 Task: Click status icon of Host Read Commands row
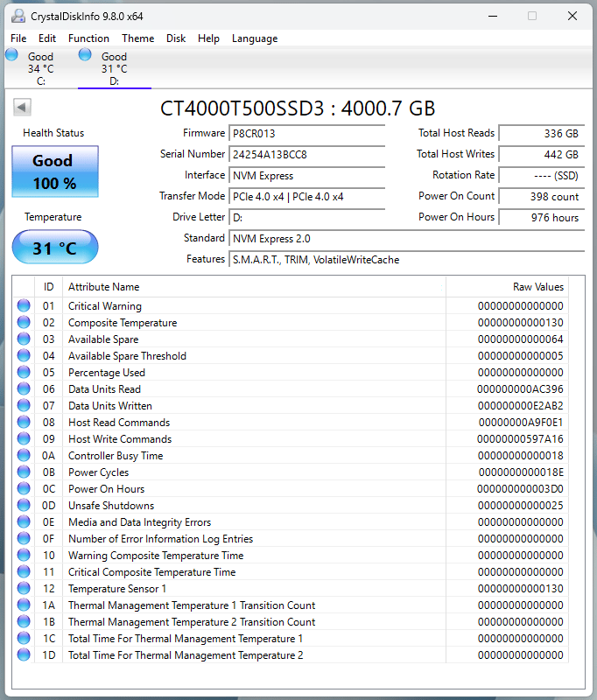24,422
